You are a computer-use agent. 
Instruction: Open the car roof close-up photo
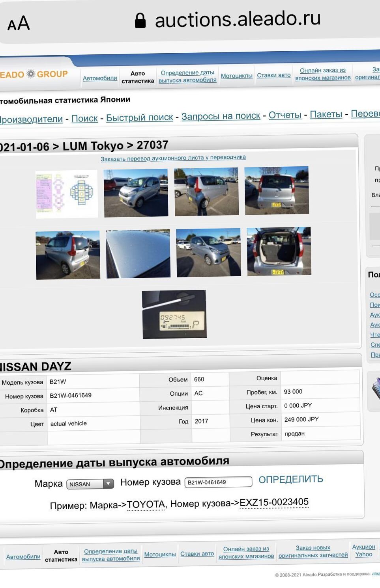(138, 254)
